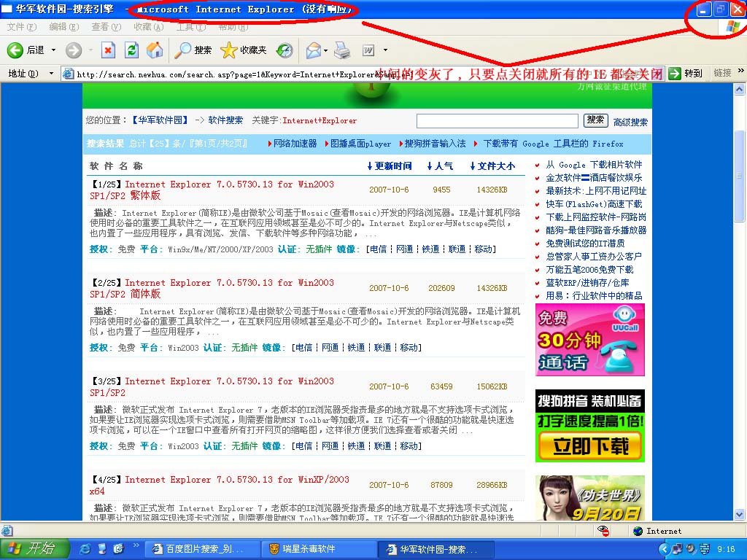The image size is (747, 560).
Task: Expand hidden system tray icons arrow
Action: (x=665, y=549)
